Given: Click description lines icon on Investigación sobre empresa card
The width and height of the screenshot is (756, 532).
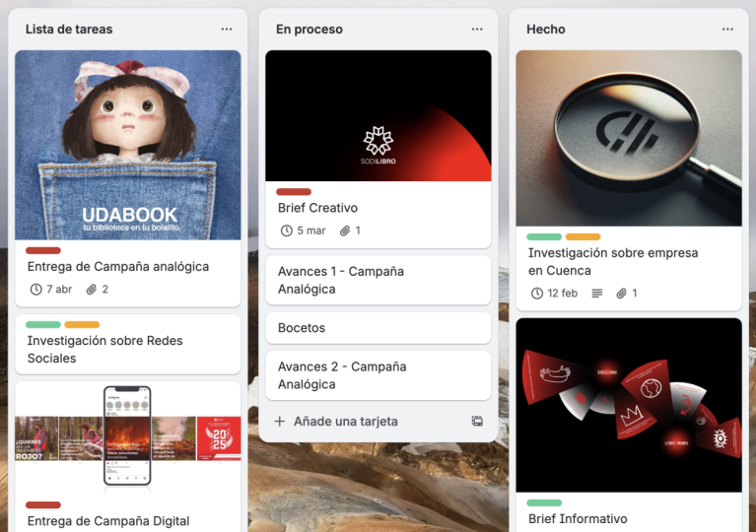Looking at the screenshot, I should [597, 293].
